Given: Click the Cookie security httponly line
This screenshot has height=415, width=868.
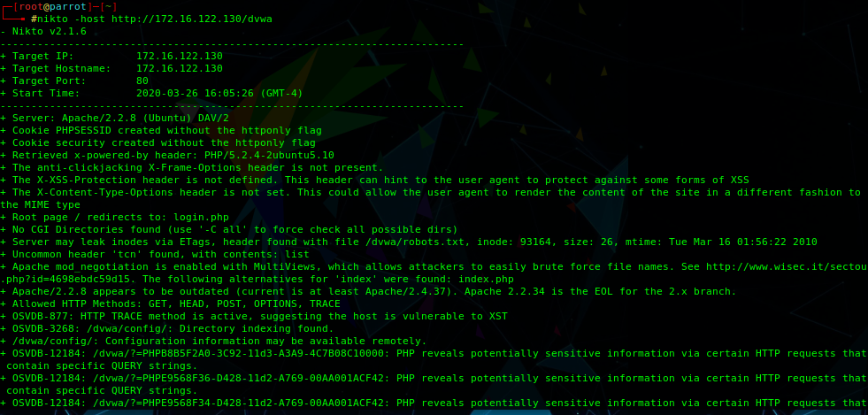Looking at the screenshot, I should click(158, 142).
